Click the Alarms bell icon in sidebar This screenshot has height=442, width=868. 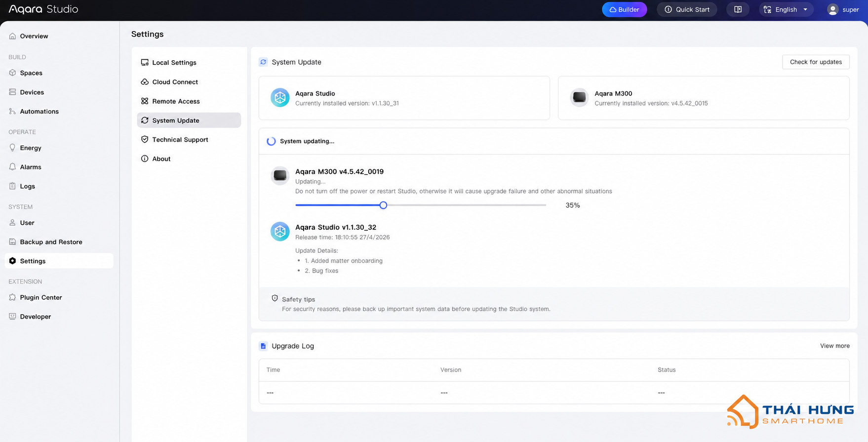click(x=12, y=167)
